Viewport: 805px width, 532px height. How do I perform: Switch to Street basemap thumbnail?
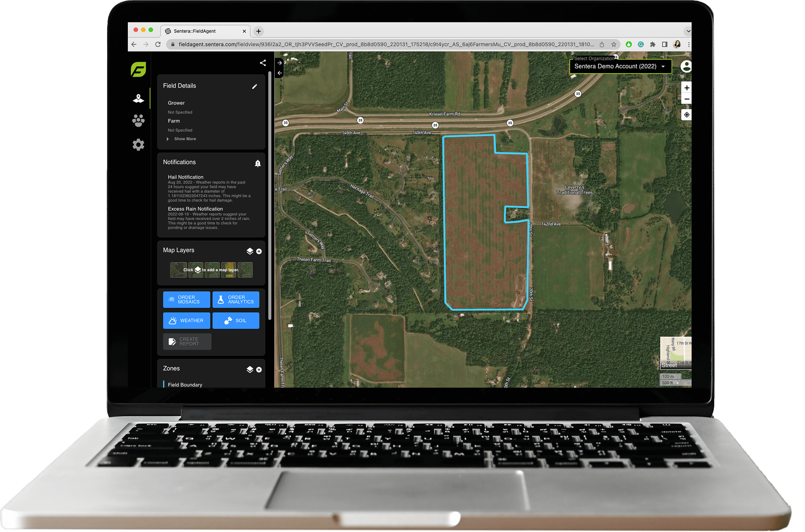click(x=676, y=353)
